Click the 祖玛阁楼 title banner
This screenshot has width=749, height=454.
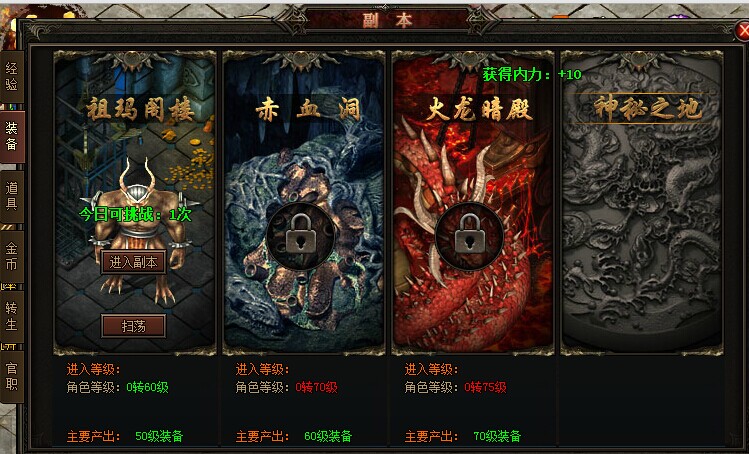[140, 109]
